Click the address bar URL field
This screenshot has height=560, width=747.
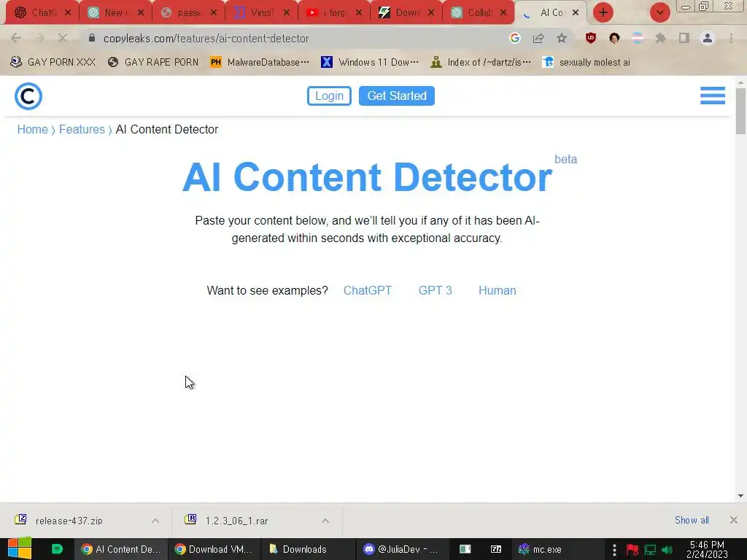pos(295,38)
